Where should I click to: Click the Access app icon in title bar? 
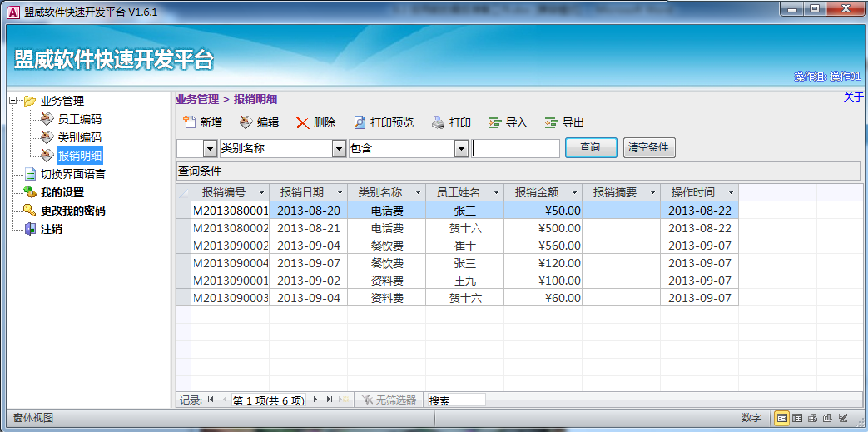pos(12,12)
